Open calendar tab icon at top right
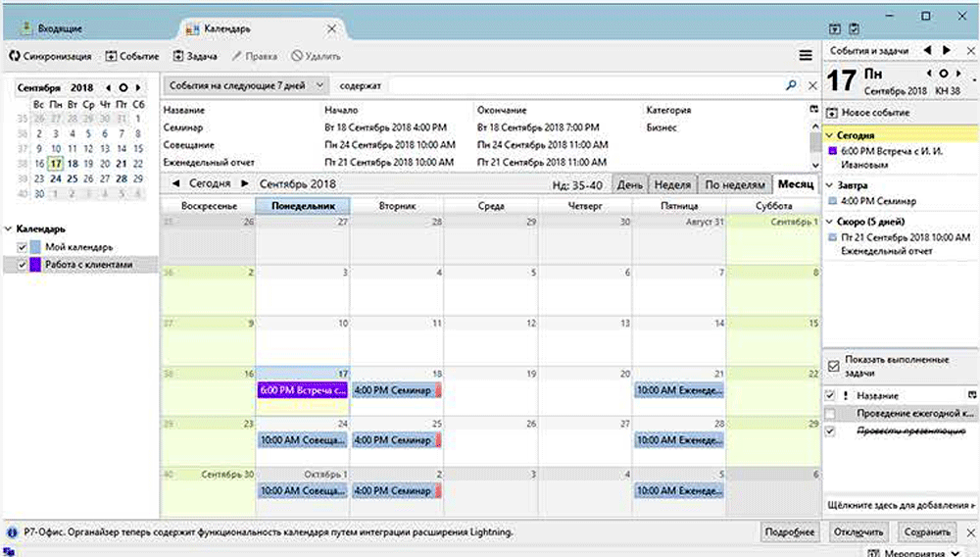 (x=834, y=28)
